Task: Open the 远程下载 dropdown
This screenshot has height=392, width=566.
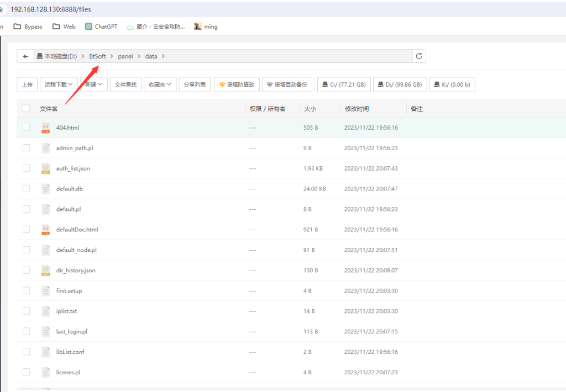Action: click(x=59, y=84)
